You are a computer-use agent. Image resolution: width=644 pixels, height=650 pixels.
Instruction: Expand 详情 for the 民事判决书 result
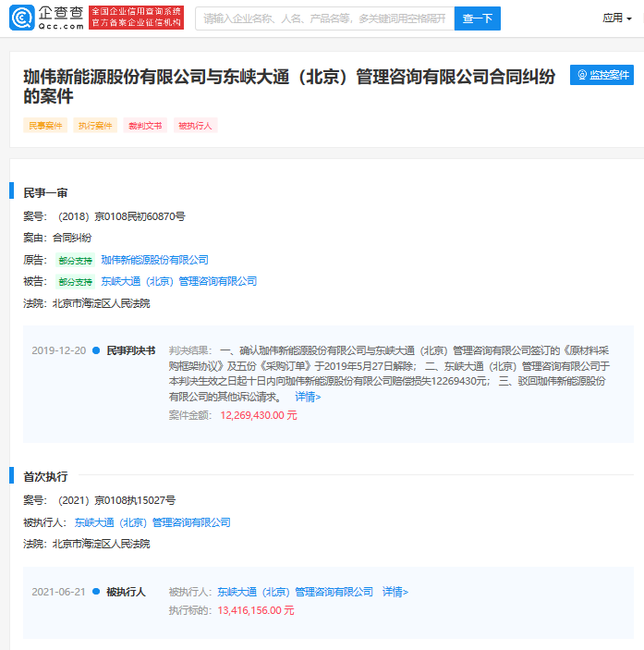point(308,397)
